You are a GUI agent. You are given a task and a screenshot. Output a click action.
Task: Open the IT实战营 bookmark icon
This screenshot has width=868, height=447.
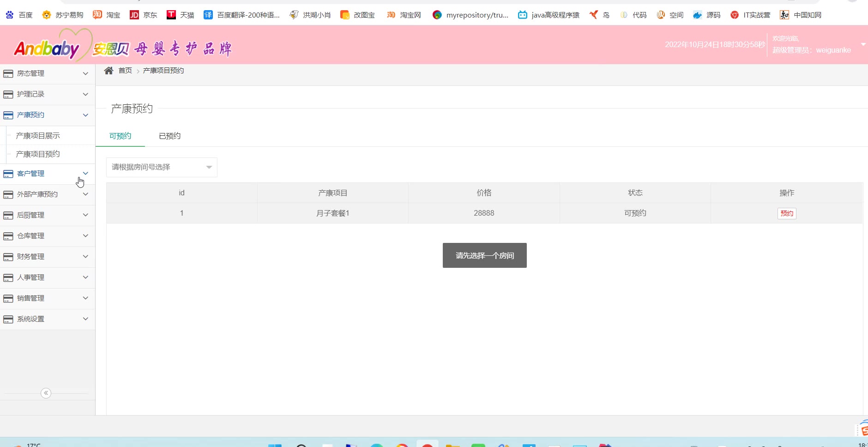735,15
